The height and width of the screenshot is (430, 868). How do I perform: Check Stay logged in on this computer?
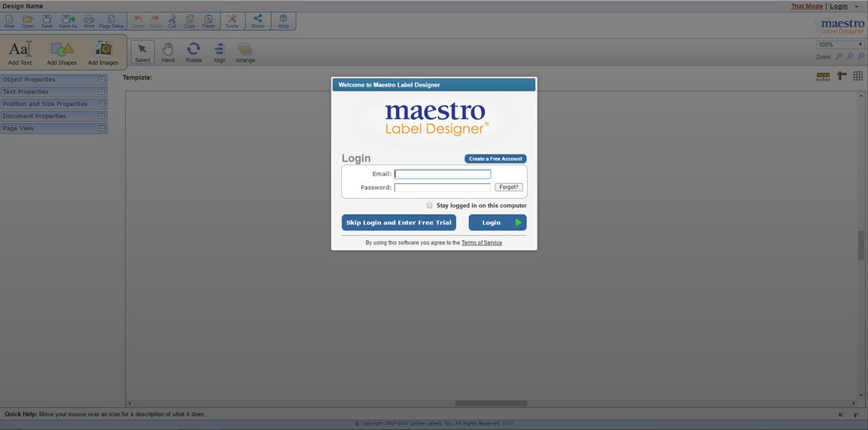point(430,206)
